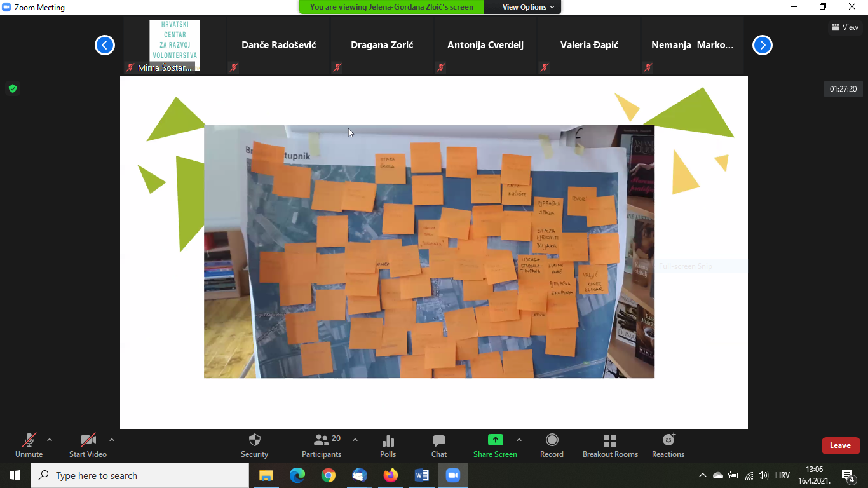868x488 pixels.
Task: Click the green encryption shield icon
Action: pos(13,88)
